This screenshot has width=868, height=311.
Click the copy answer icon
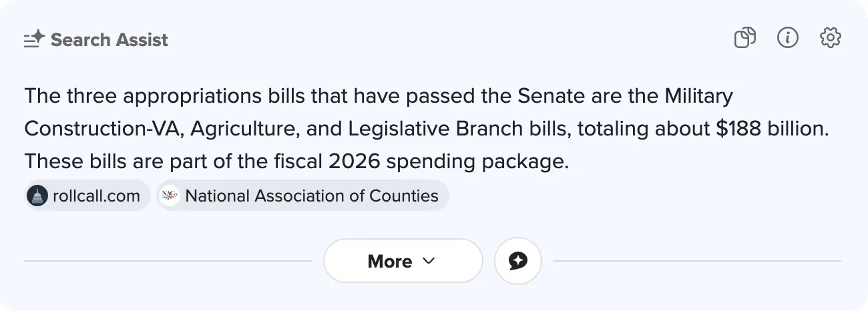[x=744, y=38]
